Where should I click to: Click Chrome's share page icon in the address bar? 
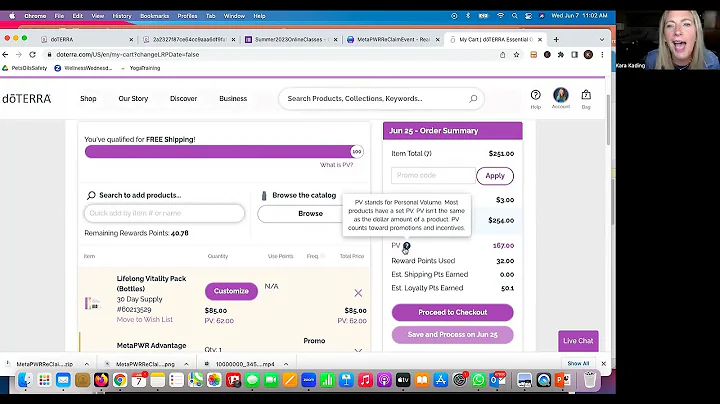coord(503,55)
